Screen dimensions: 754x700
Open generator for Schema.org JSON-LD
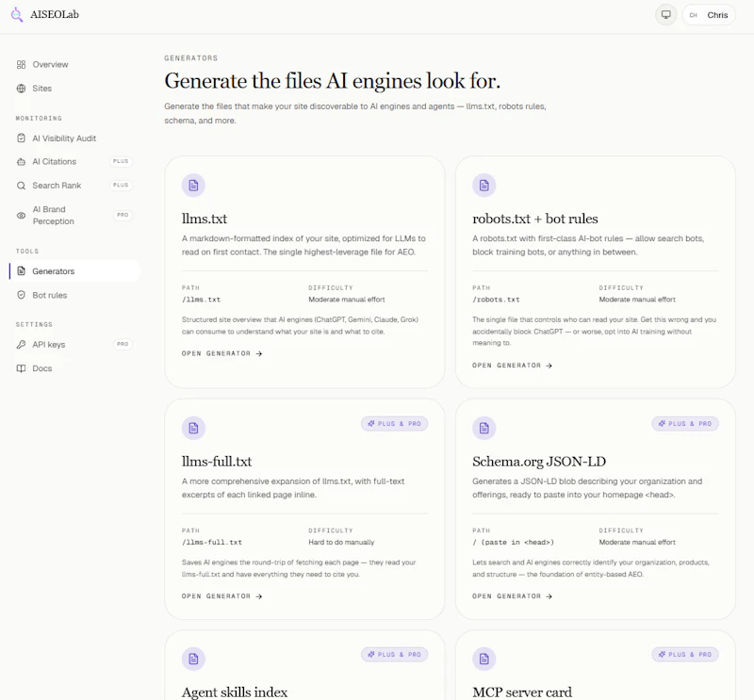512,596
